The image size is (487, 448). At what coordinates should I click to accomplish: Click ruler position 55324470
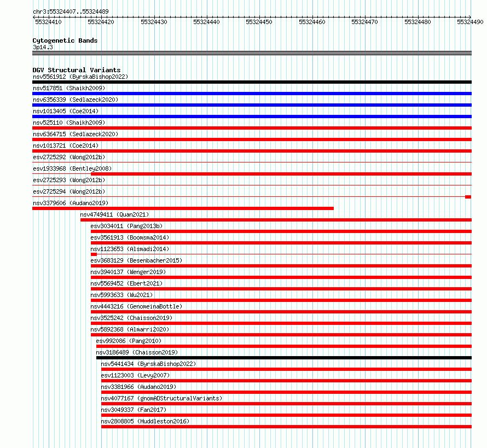(364, 22)
